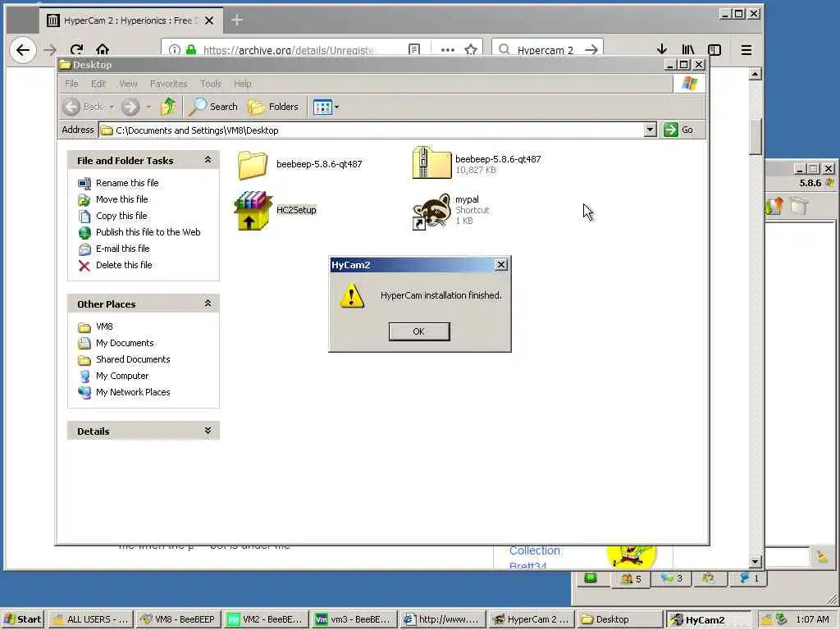Click Copy this file
The width and height of the screenshot is (840, 630).
121,216
